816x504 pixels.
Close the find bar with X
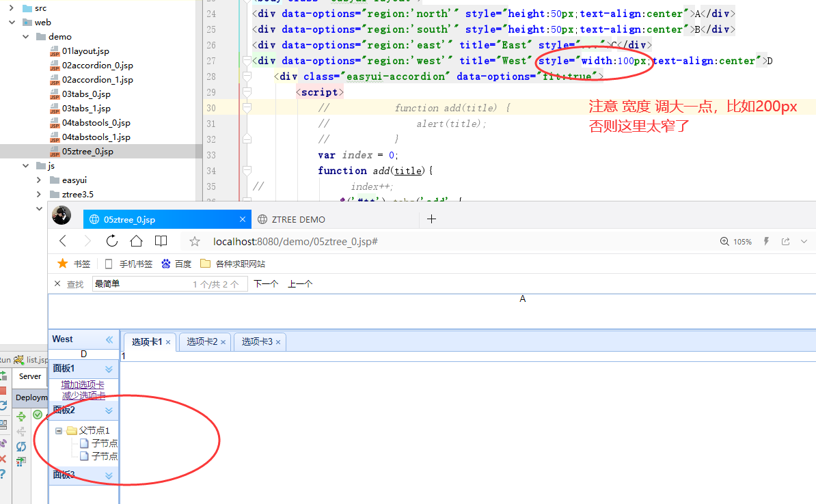tap(57, 283)
